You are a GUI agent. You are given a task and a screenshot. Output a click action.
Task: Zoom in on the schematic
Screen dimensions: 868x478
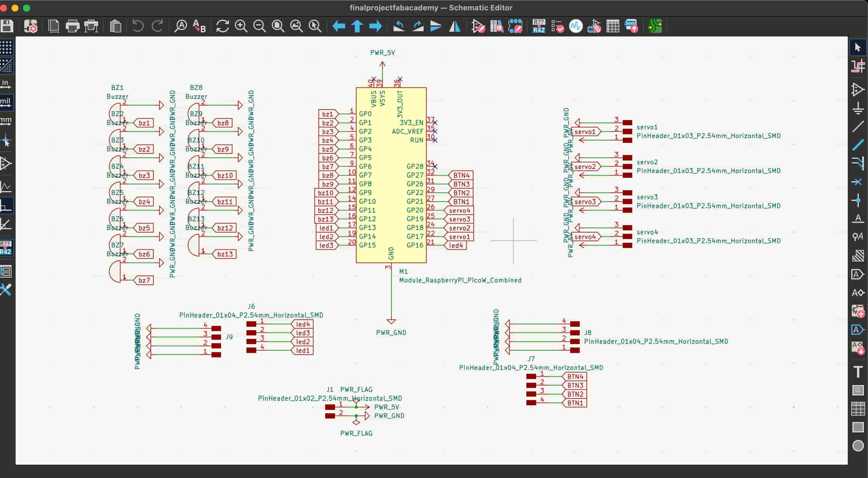[241, 26]
